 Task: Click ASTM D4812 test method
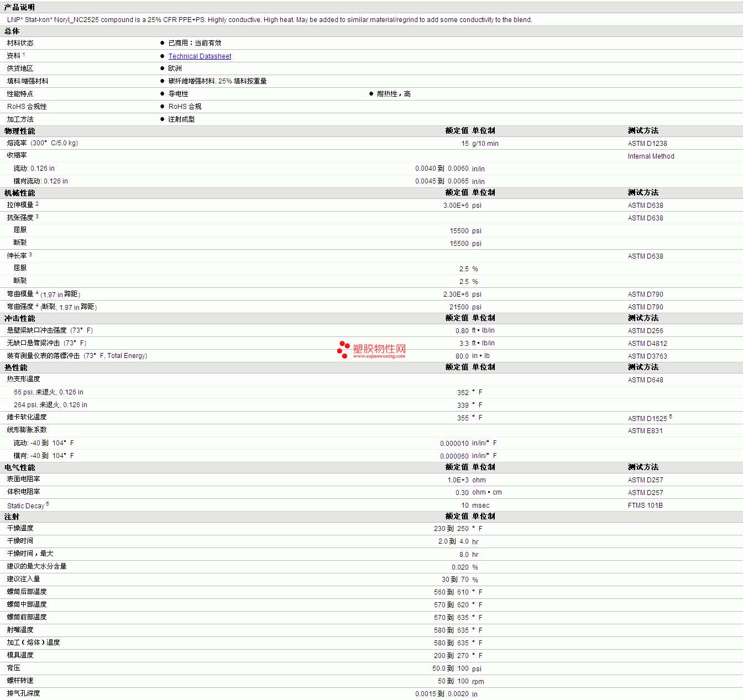(x=647, y=344)
